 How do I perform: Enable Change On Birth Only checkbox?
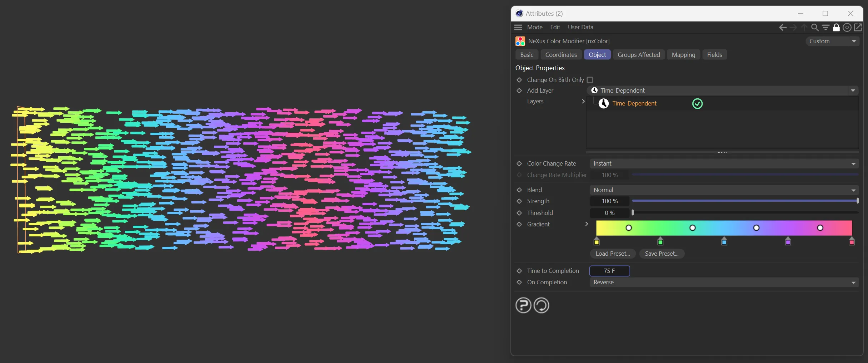[x=590, y=80]
